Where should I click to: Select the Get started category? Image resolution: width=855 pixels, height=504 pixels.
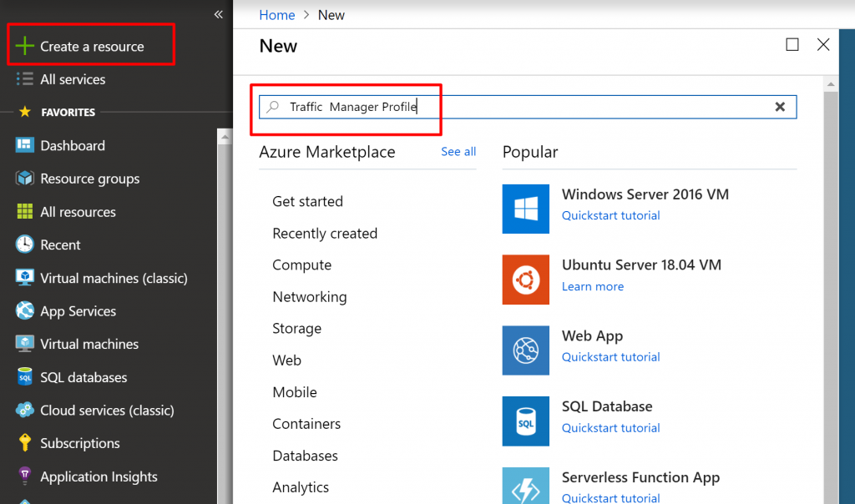pyautogui.click(x=307, y=202)
